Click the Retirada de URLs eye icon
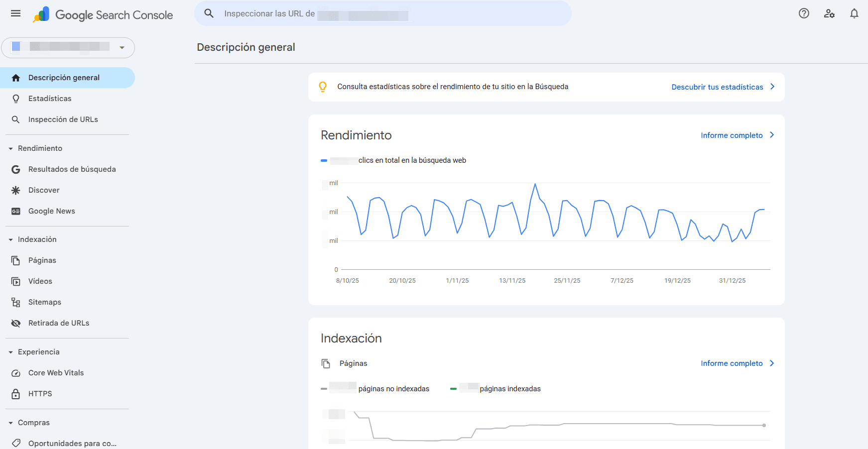Viewport: 868px width, 449px height. (x=15, y=323)
